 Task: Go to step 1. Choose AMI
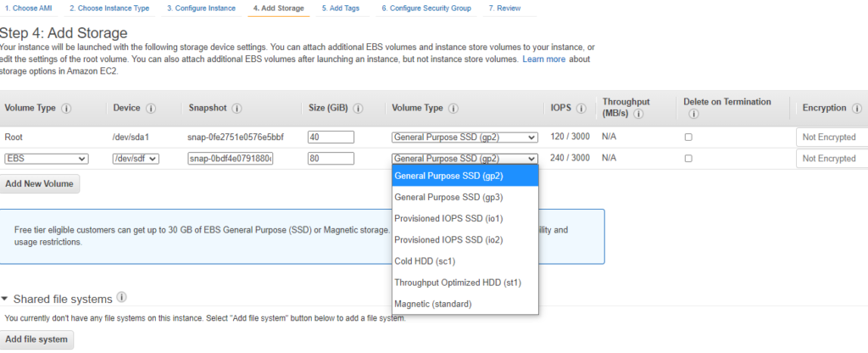point(28,8)
